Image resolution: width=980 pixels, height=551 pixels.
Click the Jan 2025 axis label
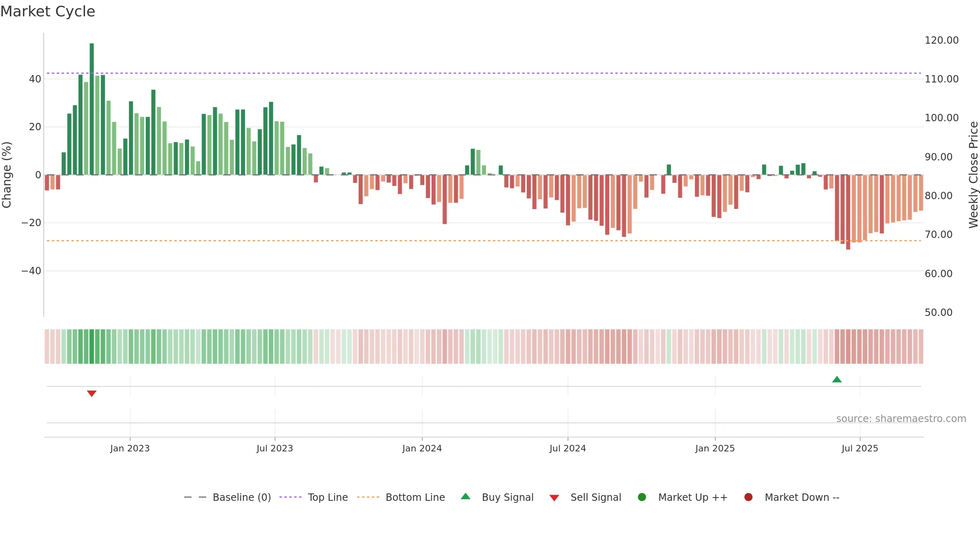coord(715,448)
